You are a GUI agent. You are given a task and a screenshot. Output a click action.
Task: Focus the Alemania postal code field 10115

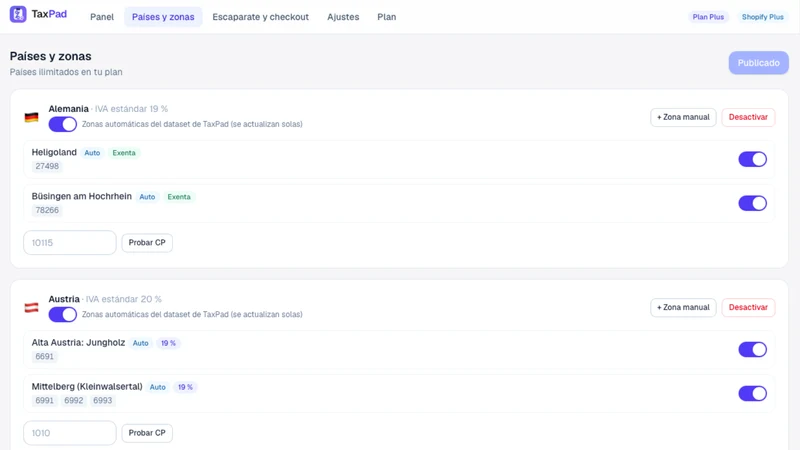(x=70, y=242)
